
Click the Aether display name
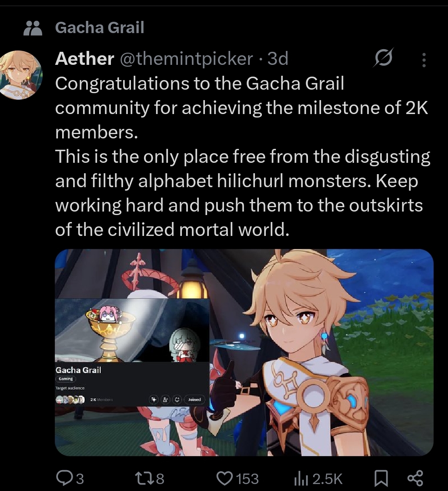[84, 59]
